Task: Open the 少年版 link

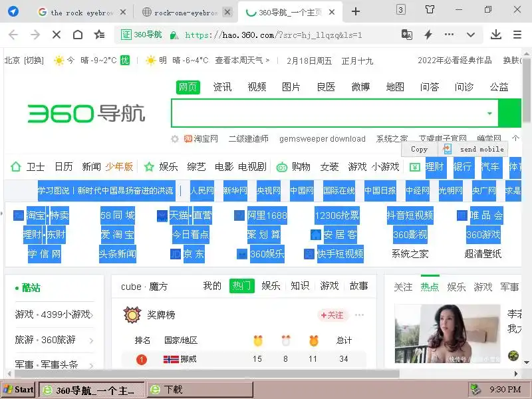Action: click(x=119, y=167)
